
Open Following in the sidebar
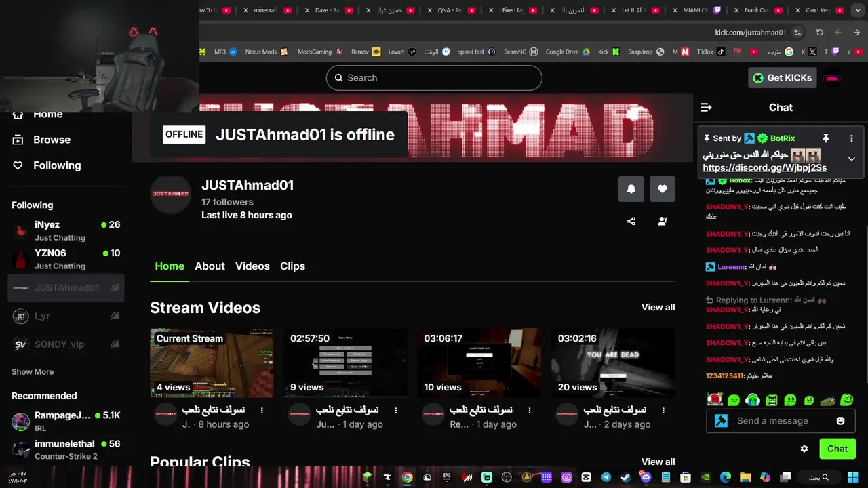click(x=47, y=165)
